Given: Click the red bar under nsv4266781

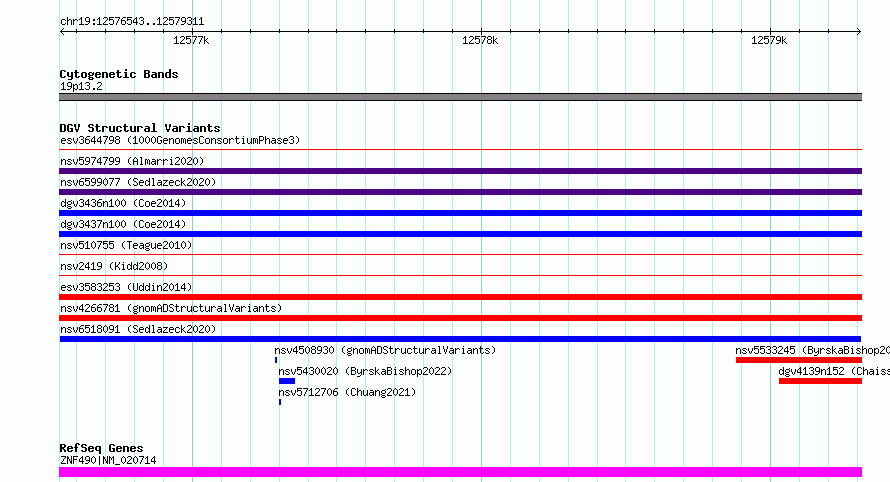Looking at the screenshot, I should click(460, 318).
